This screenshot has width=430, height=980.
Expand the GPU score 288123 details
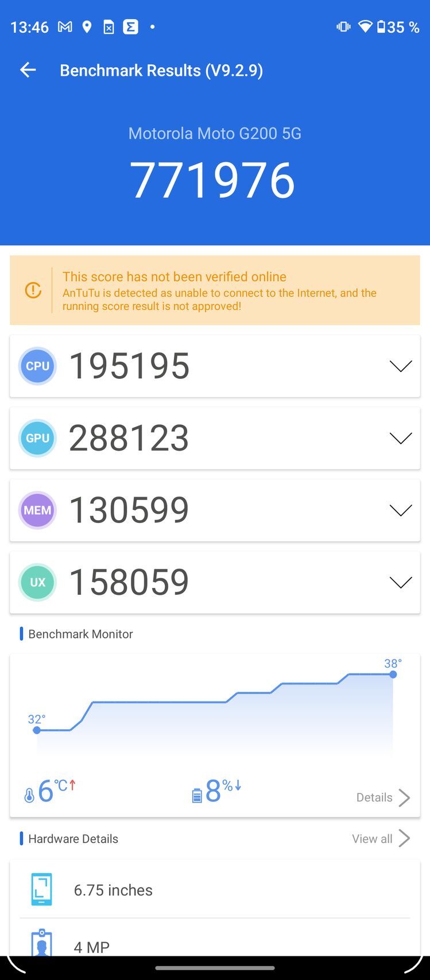400,438
